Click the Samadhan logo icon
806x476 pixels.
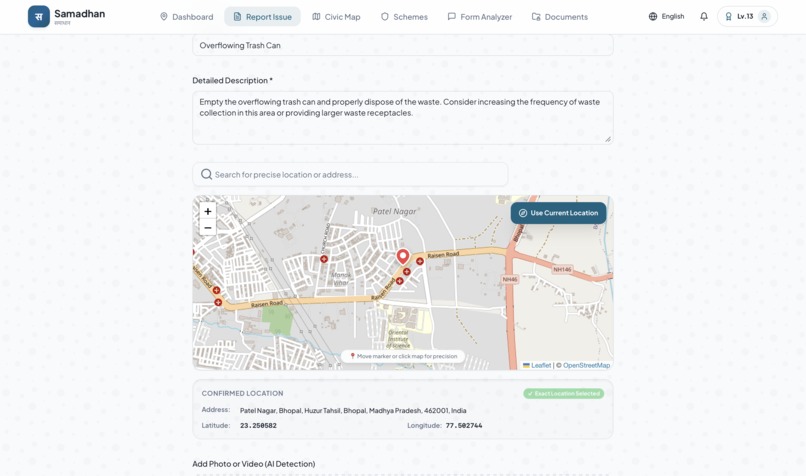click(x=39, y=16)
